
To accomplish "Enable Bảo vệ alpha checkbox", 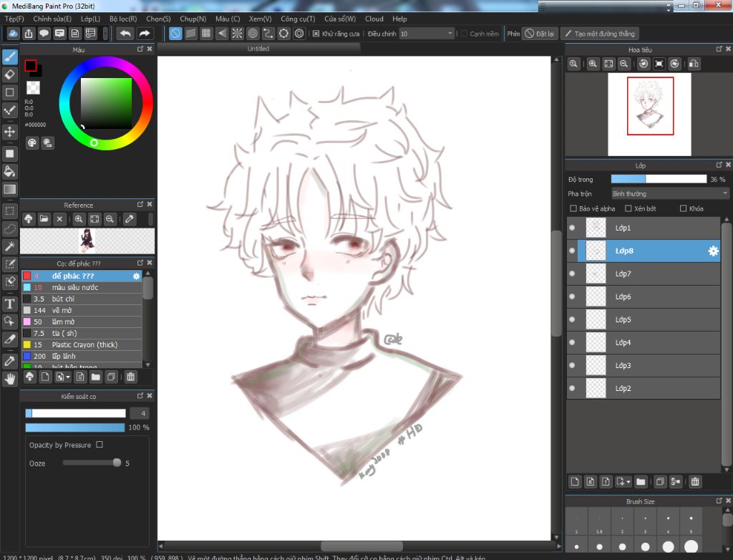I will [573, 208].
